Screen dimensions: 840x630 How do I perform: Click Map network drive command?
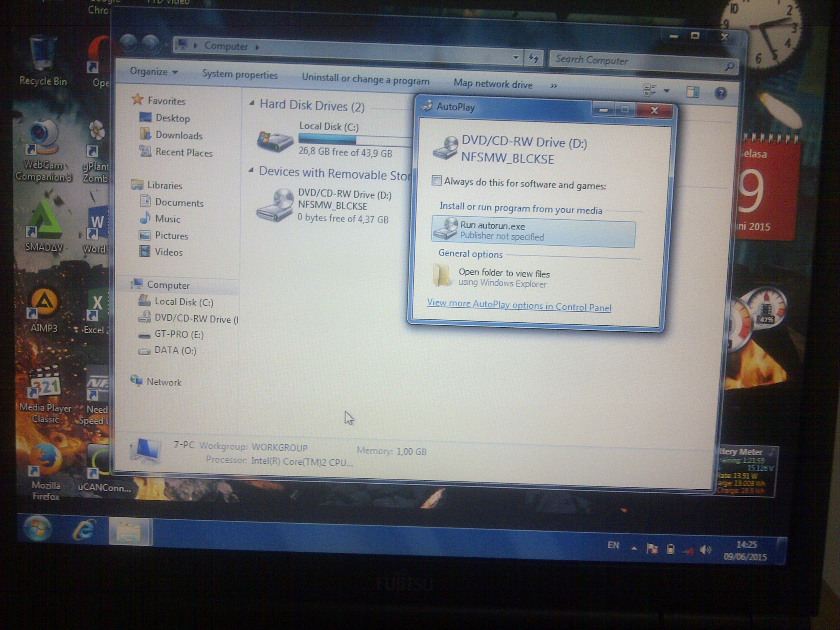[493, 84]
